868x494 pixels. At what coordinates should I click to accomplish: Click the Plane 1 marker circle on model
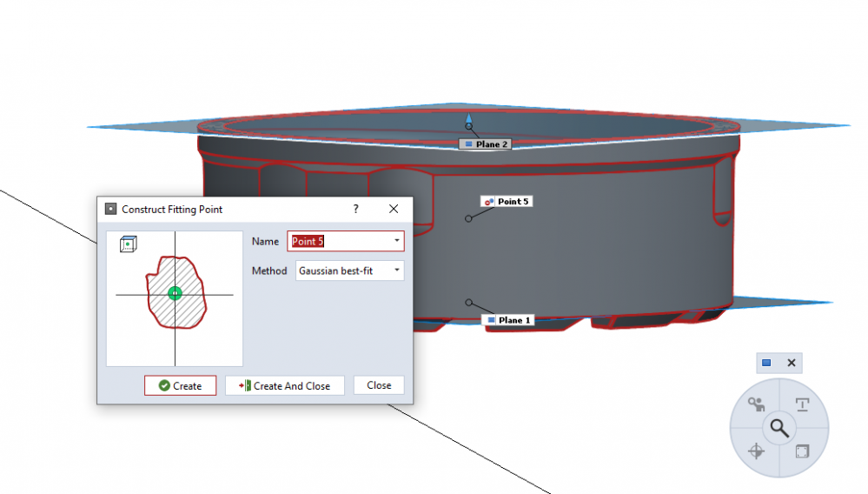469,303
